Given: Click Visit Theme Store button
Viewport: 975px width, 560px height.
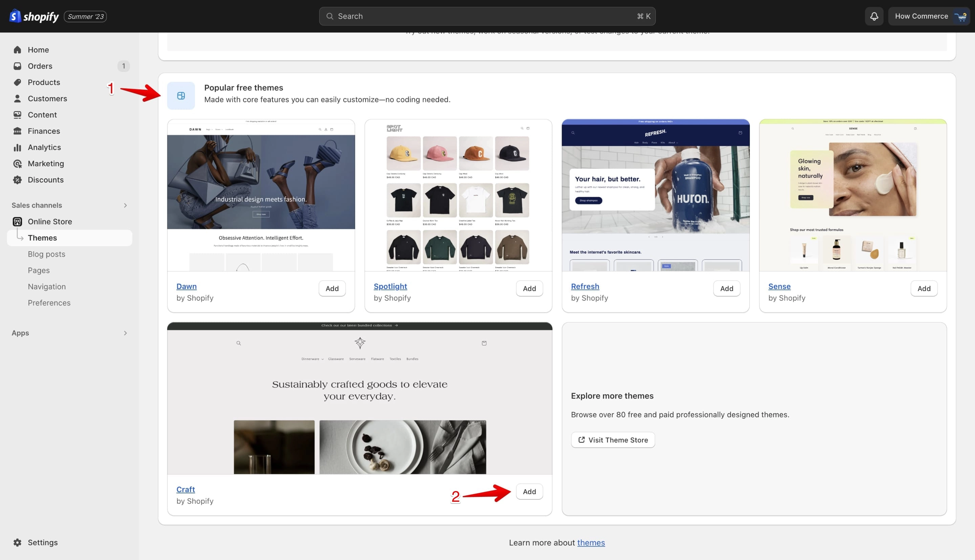Looking at the screenshot, I should point(613,439).
